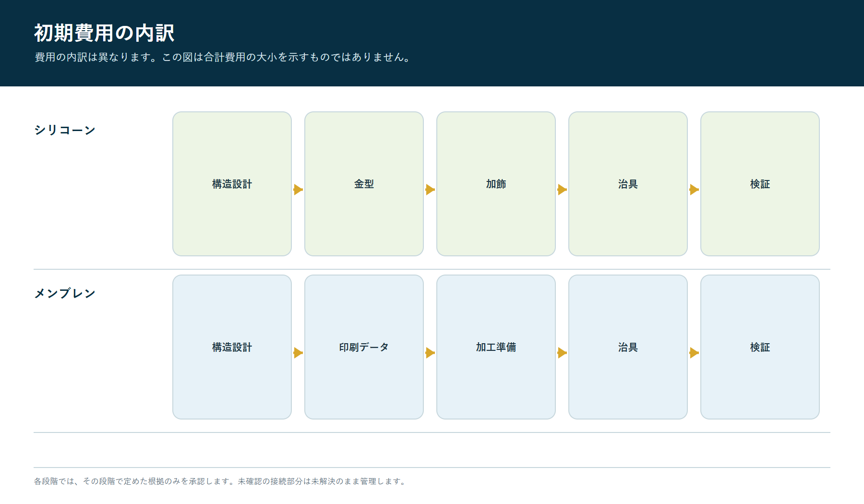Click the 加飾 card
864x504 pixels.
pyautogui.click(x=496, y=184)
